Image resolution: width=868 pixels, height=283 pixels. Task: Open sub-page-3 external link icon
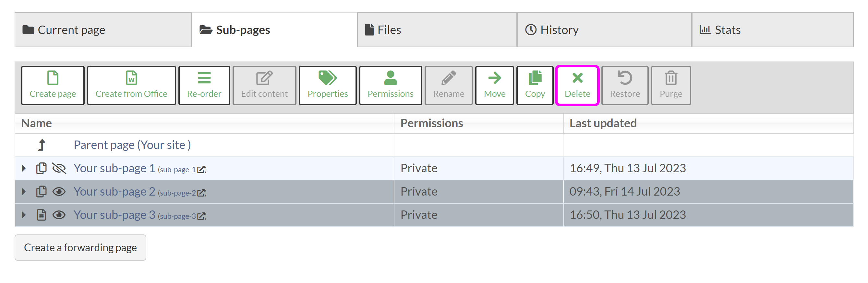pyautogui.click(x=201, y=216)
